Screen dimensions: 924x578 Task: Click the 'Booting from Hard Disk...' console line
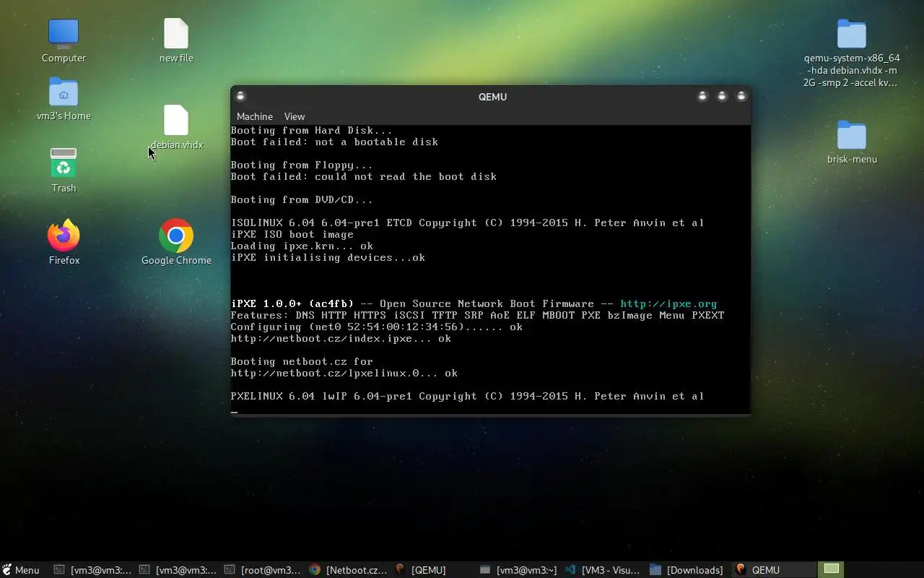(311, 130)
